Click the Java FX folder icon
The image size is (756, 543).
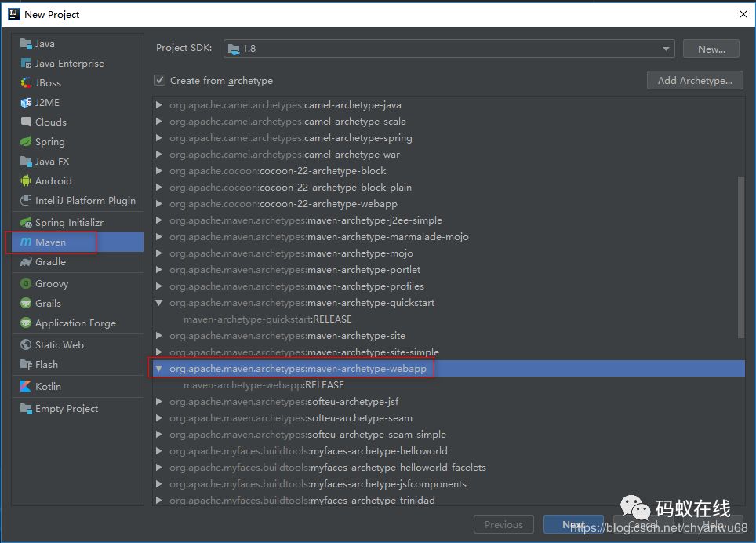click(26, 162)
